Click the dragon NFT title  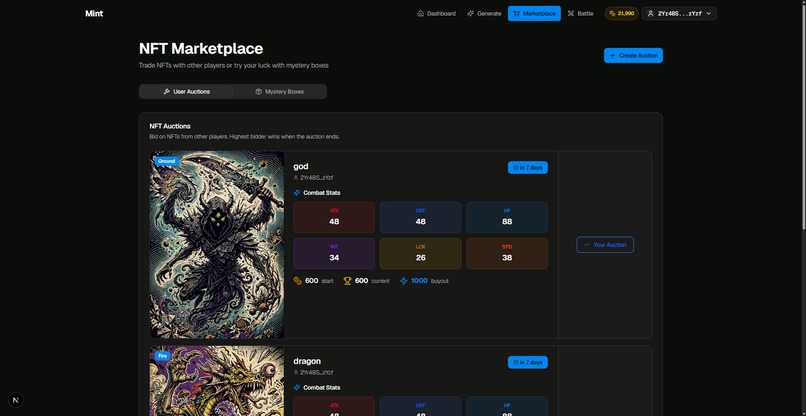307,361
